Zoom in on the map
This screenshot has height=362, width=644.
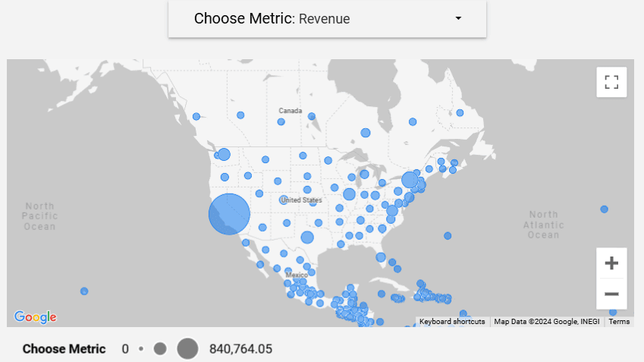coord(611,263)
